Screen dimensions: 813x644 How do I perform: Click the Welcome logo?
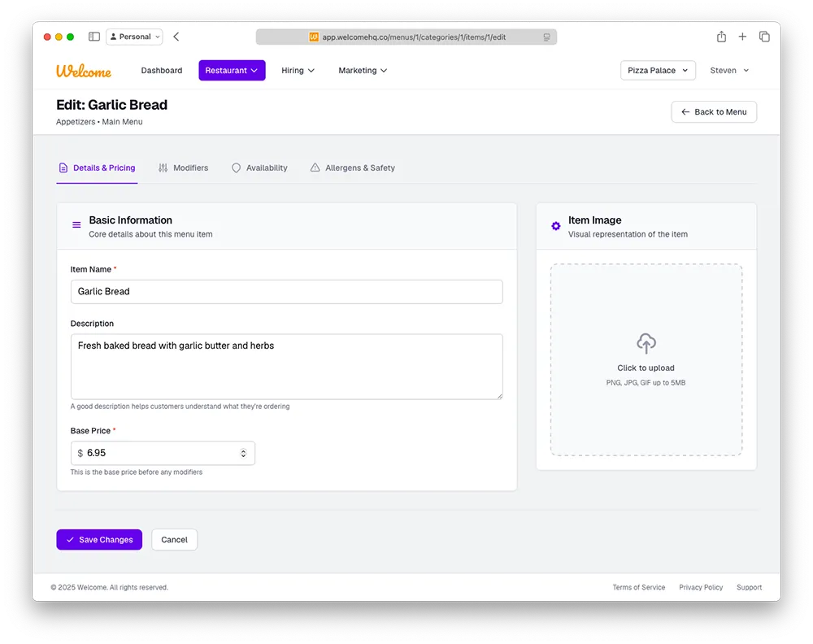pos(84,71)
